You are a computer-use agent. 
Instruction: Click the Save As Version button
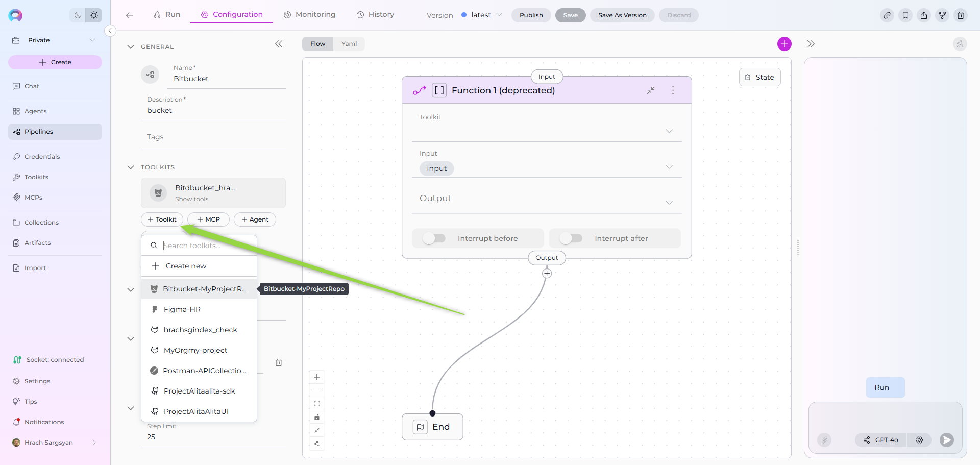[x=622, y=15]
